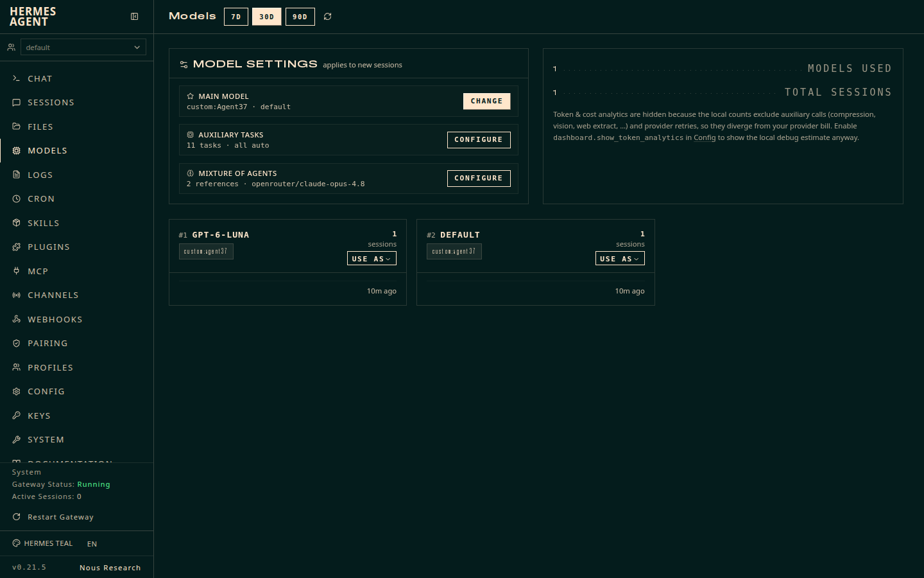Configure Mixture of Agents
Viewport: 924px width, 578px height.
[x=479, y=178]
